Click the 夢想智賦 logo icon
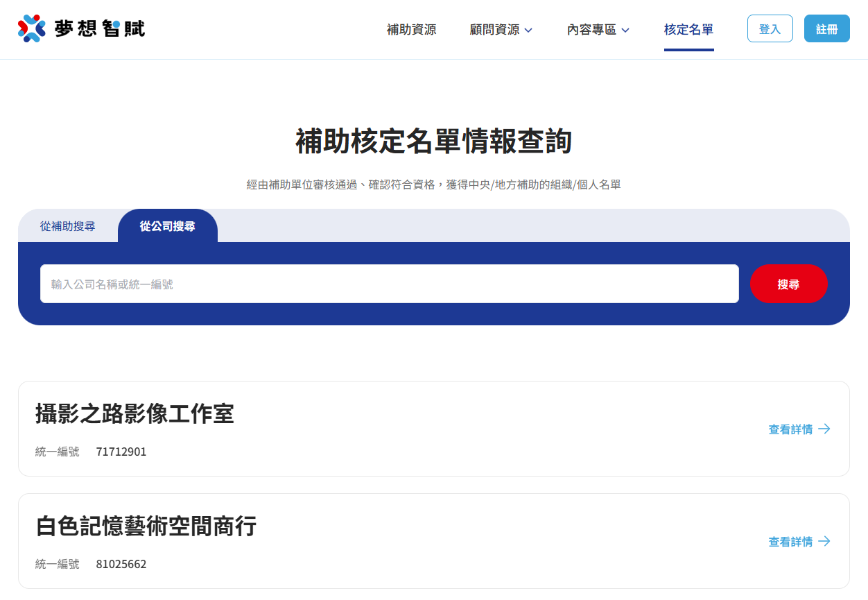The image size is (868, 600). [31, 28]
